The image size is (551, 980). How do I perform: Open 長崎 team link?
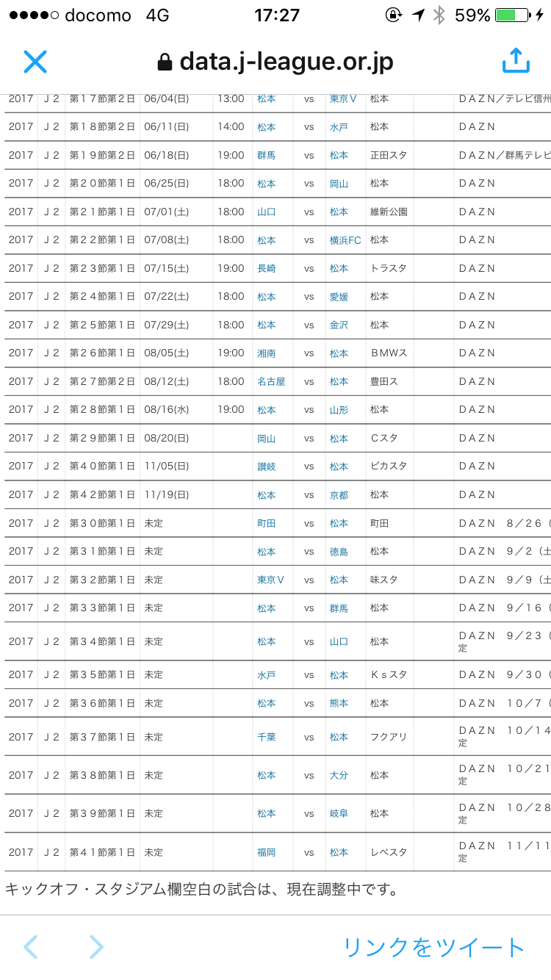(x=267, y=269)
